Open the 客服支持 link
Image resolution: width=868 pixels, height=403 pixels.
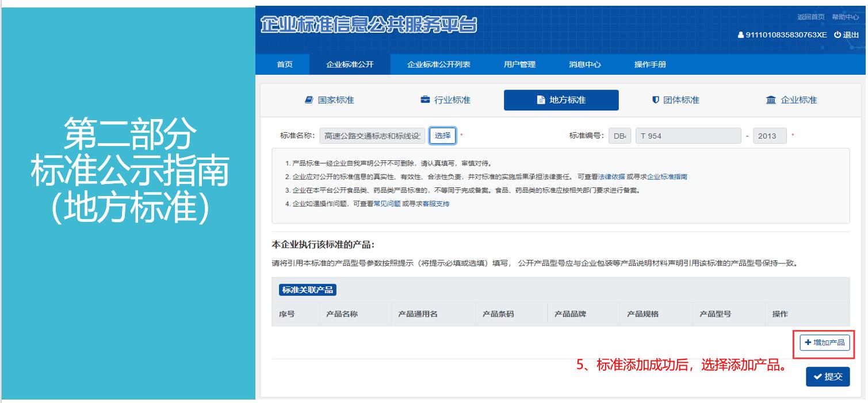[x=436, y=204]
